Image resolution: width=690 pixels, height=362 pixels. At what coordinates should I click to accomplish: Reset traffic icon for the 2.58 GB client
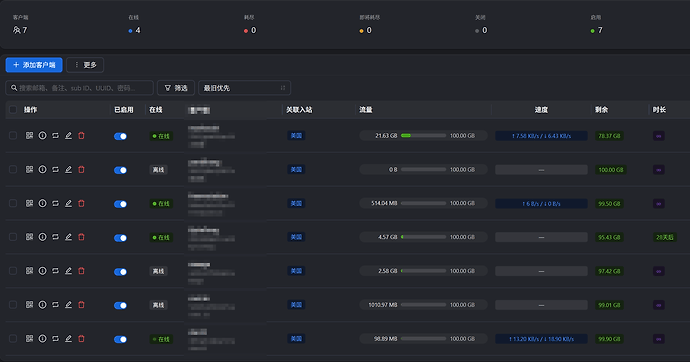(55, 271)
